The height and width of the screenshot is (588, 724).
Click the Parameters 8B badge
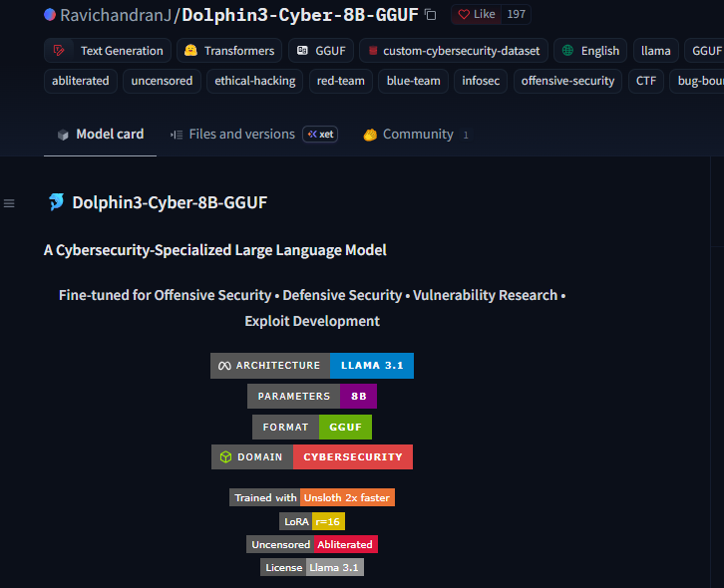(x=312, y=396)
